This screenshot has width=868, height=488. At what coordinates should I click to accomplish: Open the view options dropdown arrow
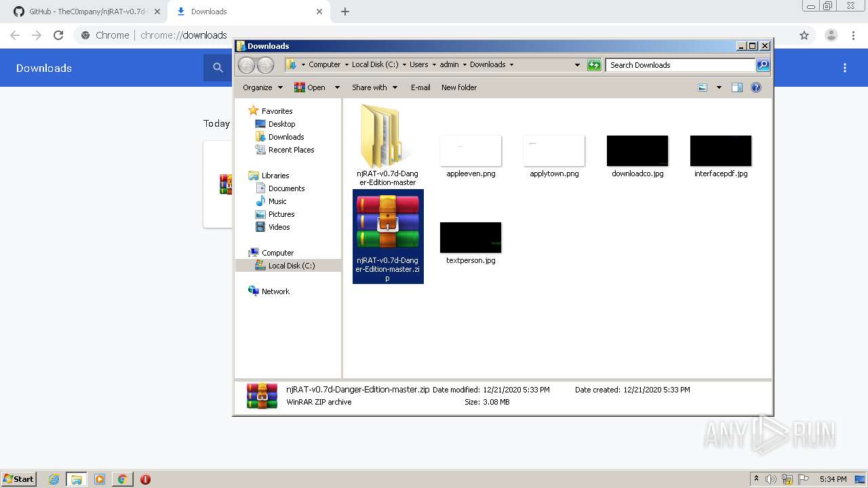tap(719, 87)
